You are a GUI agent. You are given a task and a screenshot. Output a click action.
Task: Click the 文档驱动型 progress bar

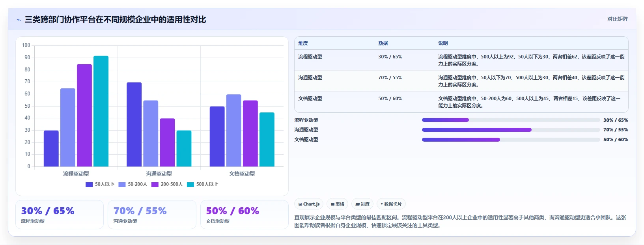click(x=511, y=139)
